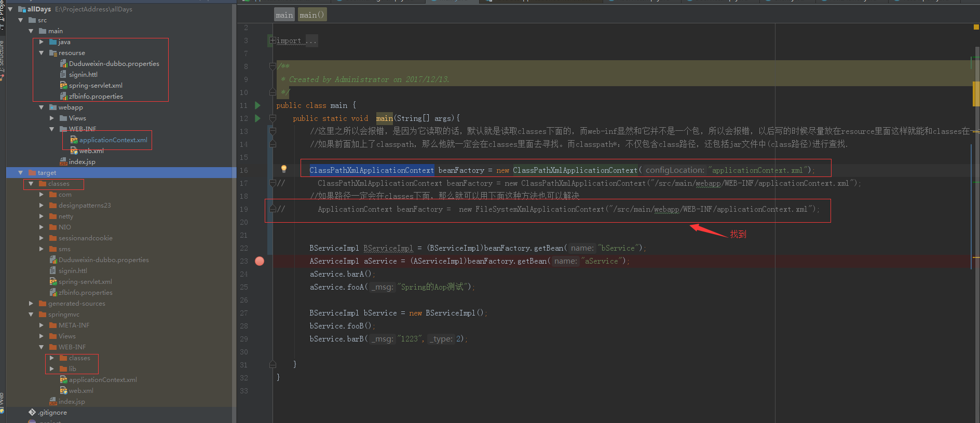Open spring-servlet.xml under resourse

coord(96,85)
